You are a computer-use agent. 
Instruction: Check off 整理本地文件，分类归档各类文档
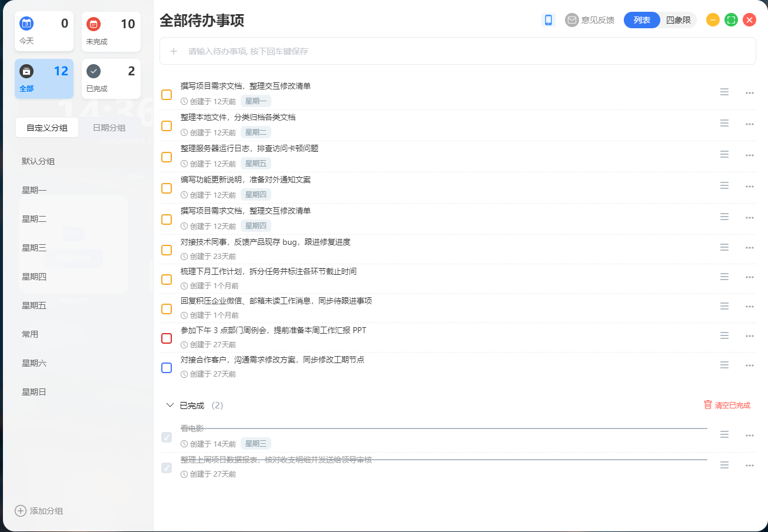coord(167,126)
